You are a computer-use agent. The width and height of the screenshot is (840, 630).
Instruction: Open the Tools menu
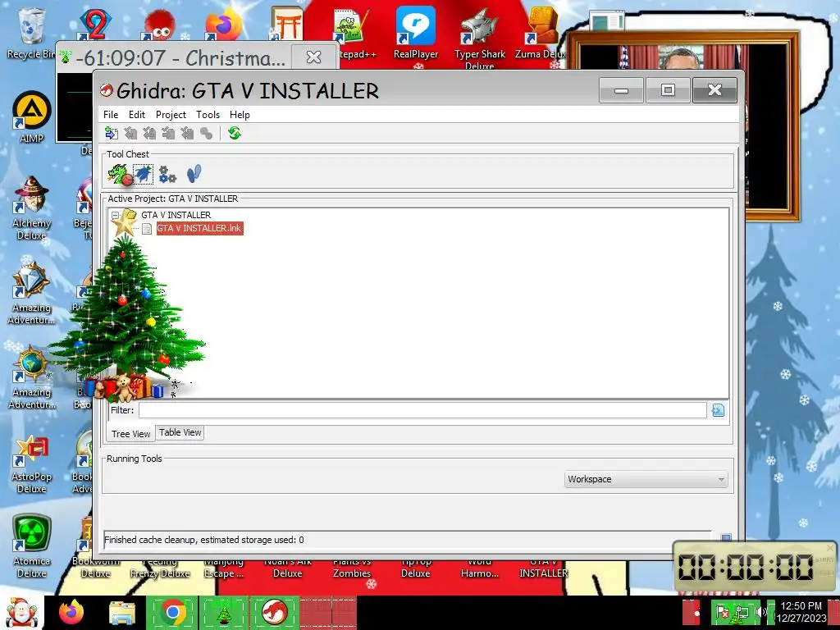click(x=208, y=115)
